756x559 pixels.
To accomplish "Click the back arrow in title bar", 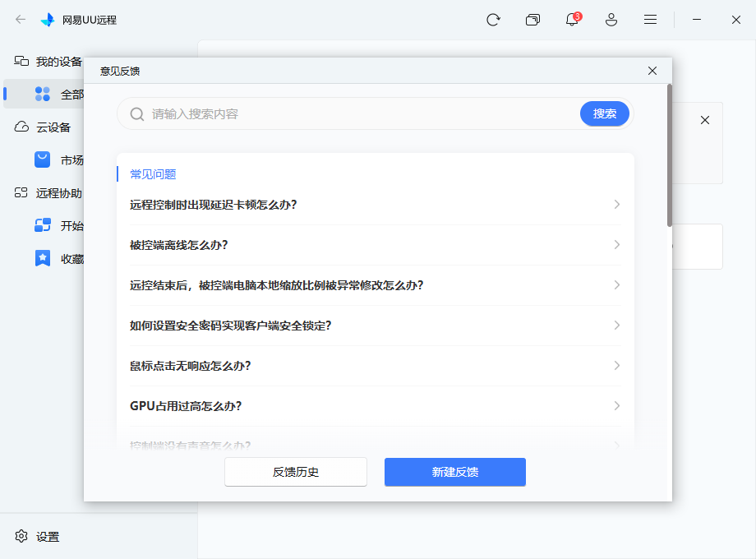I will (21, 20).
